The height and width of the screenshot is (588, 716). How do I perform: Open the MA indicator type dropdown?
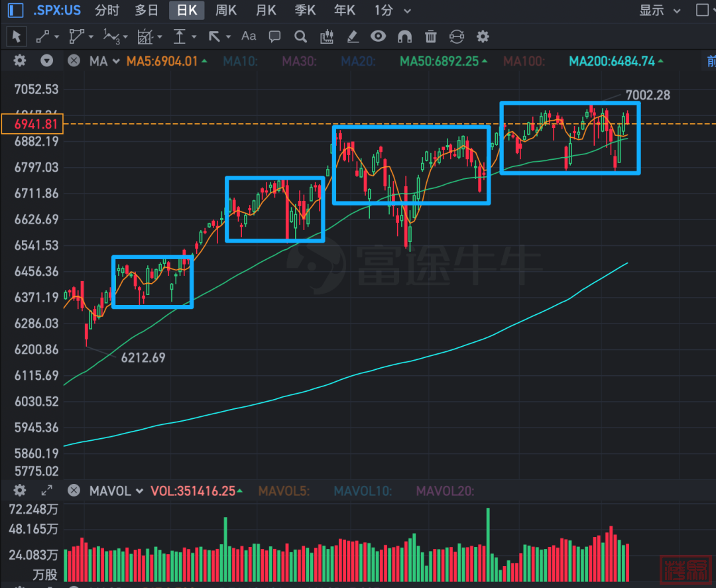click(105, 61)
